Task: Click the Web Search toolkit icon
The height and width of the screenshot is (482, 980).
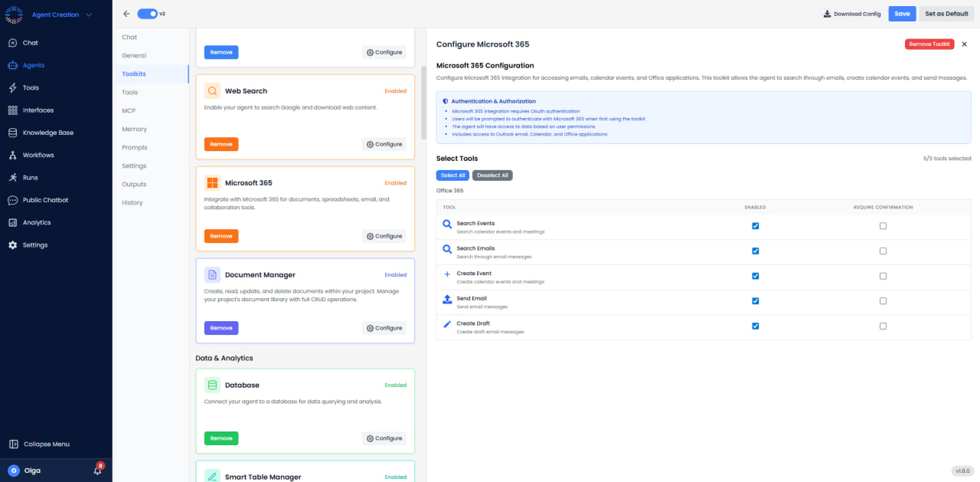Action: click(x=213, y=91)
